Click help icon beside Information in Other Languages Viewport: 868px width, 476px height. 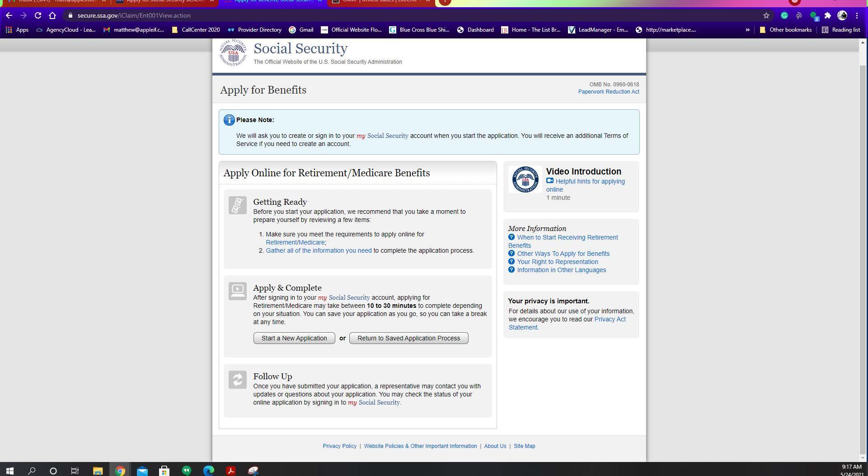click(x=511, y=269)
